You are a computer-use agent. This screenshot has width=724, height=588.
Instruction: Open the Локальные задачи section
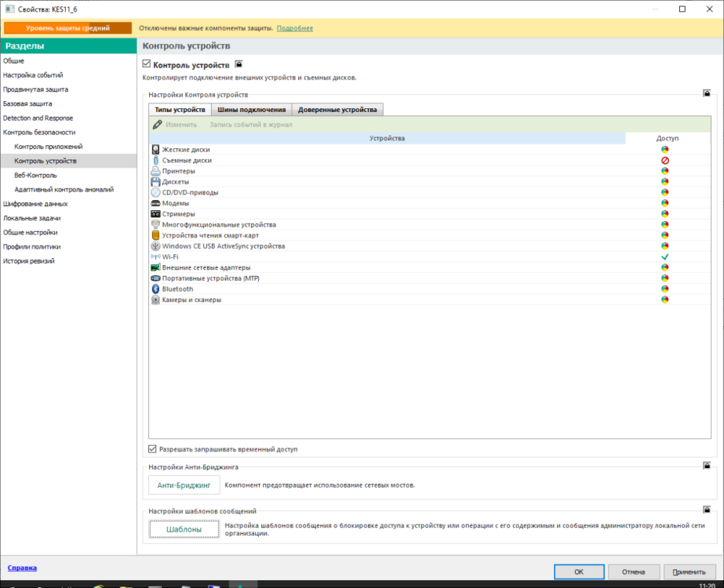(x=32, y=218)
